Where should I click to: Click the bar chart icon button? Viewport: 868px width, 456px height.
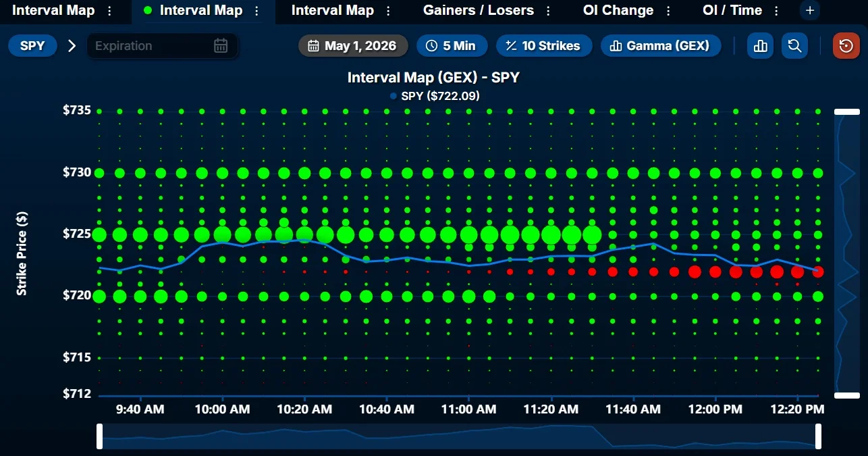(x=761, y=46)
